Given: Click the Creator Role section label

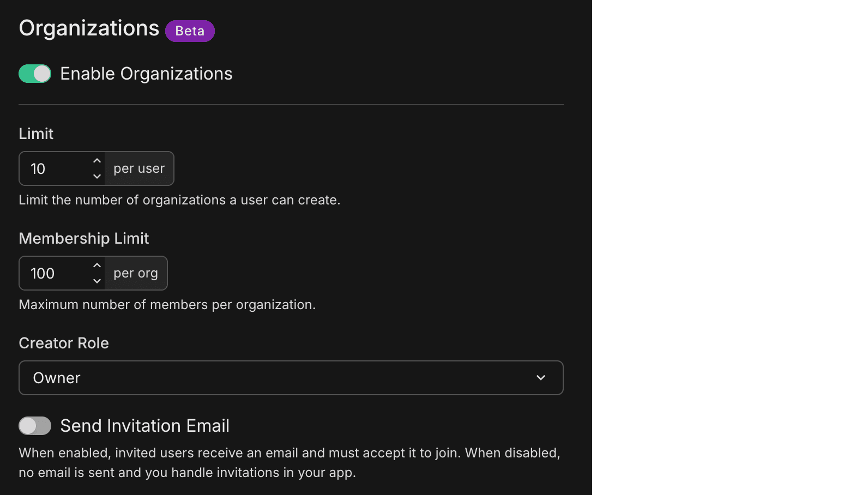Looking at the screenshot, I should (x=64, y=343).
